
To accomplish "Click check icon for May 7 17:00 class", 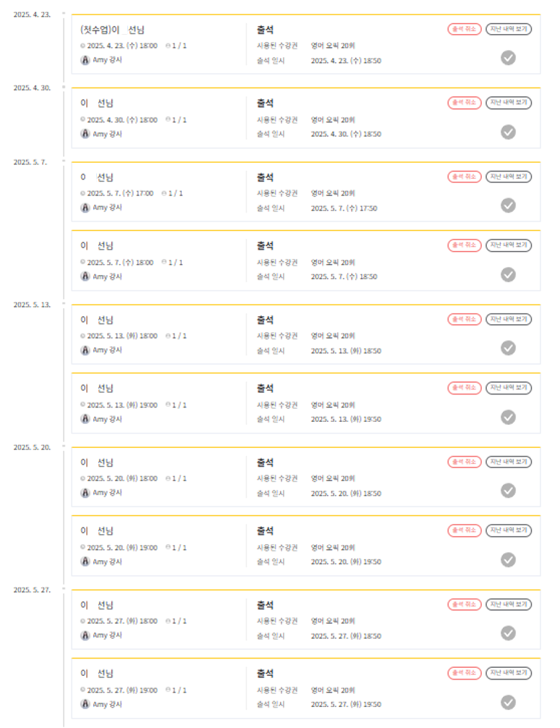I will (509, 206).
